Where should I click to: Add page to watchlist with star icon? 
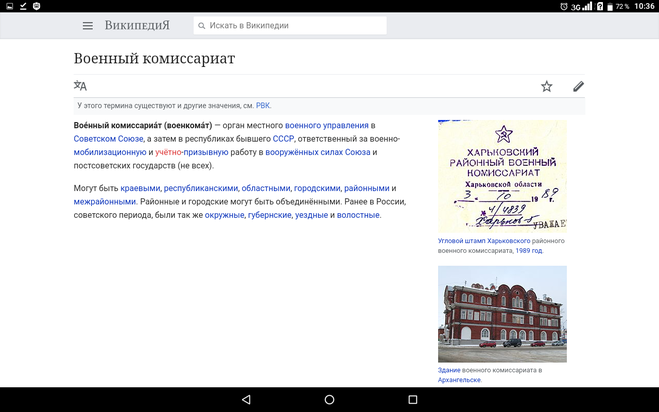tap(546, 86)
